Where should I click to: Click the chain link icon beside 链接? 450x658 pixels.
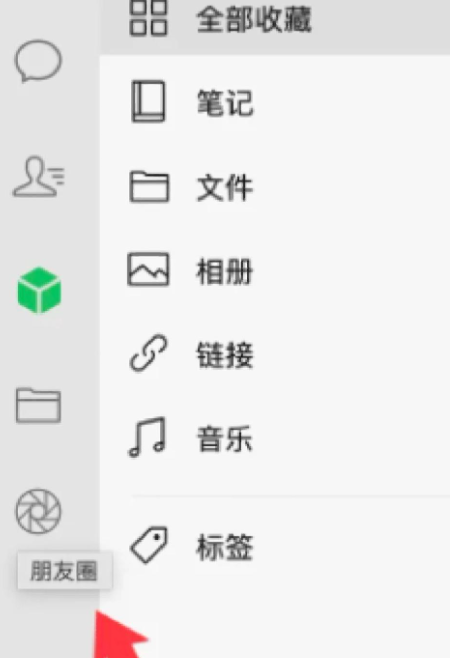click(148, 353)
